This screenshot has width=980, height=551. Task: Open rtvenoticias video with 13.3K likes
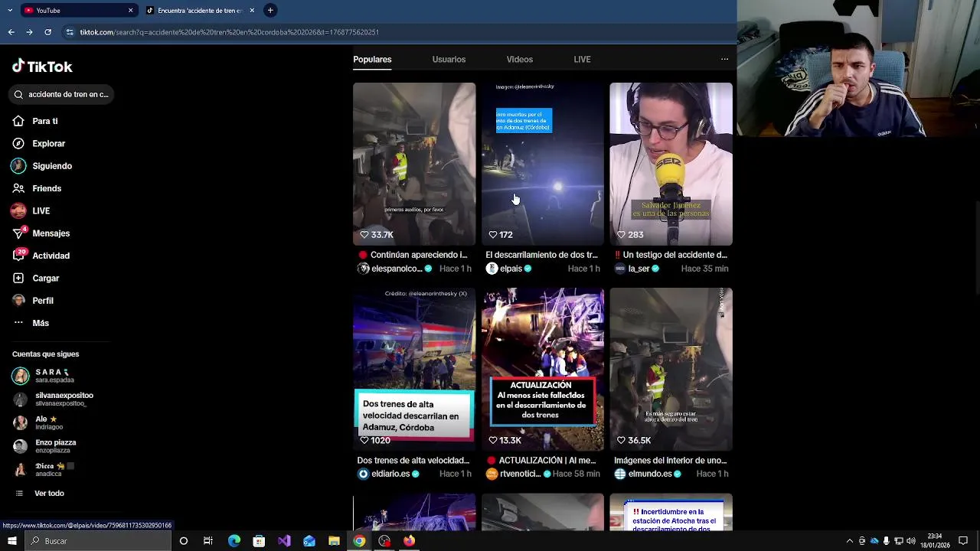pos(543,370)
